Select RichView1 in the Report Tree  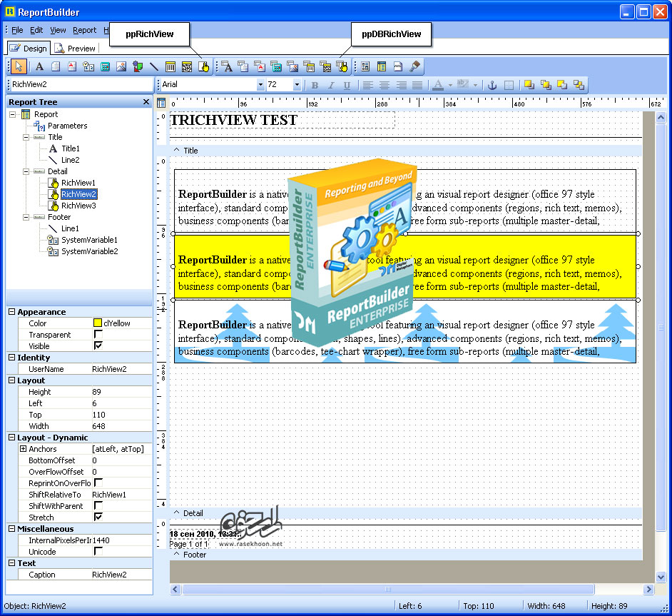[x=78, y=183]
